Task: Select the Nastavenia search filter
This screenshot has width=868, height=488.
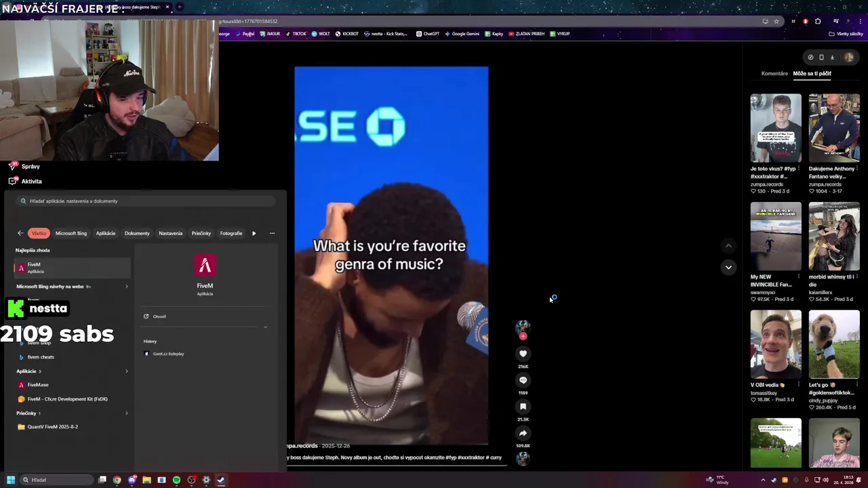Action: [x=170, y=233]
